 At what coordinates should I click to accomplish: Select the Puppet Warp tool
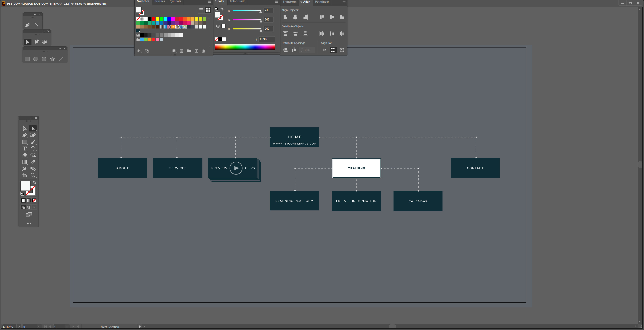click(25, 169)
